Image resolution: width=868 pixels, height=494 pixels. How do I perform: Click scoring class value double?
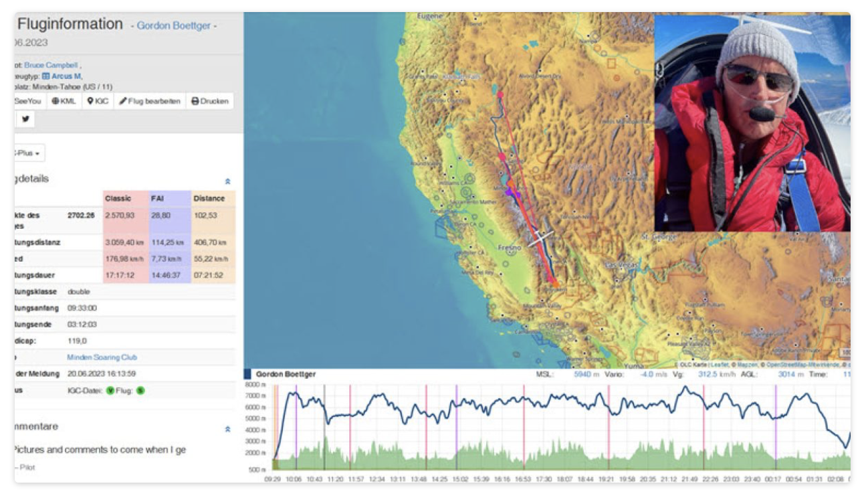pos(78,292)
